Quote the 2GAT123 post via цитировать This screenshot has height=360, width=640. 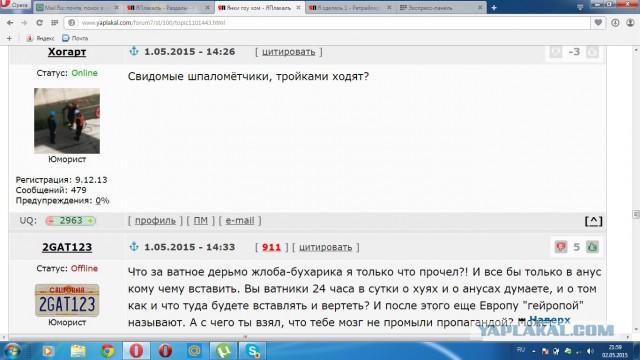[x=325, y=247]
